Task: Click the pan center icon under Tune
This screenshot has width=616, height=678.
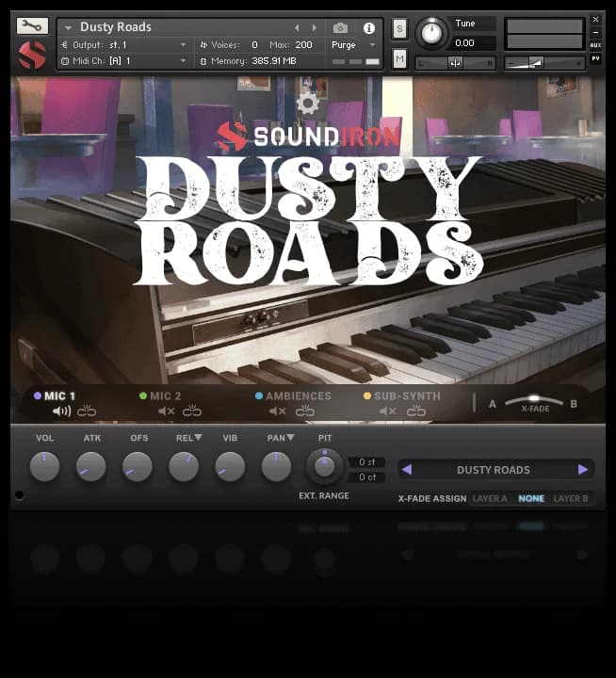Action: tap(455, 64)
